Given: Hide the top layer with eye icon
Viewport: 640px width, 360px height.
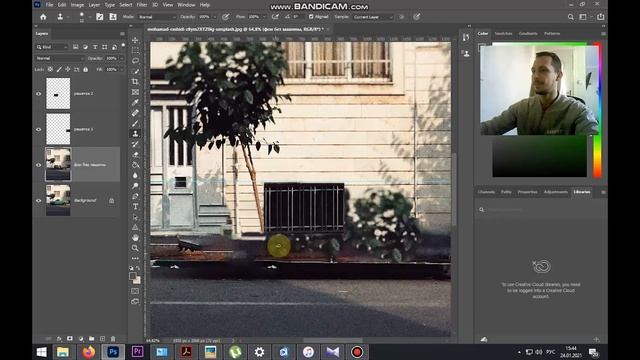Looking at the screenshot, I should coord(39,93).
